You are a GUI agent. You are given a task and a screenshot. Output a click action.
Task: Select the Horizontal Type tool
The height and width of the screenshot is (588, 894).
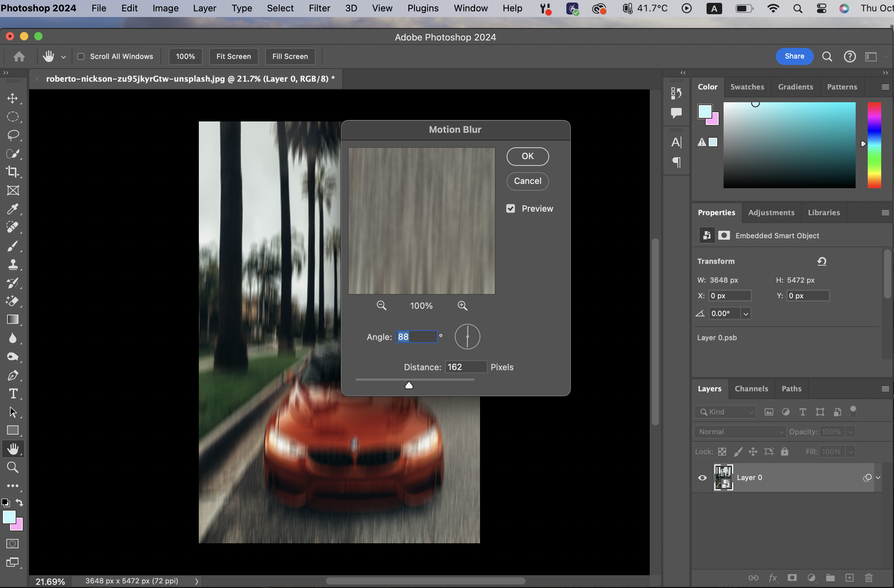[13, 393]
